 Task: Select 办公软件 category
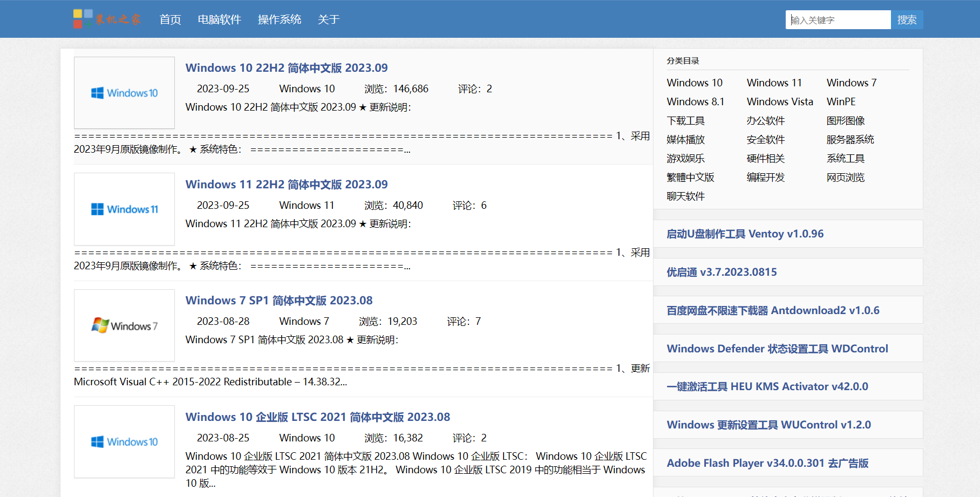click(765, 120)
